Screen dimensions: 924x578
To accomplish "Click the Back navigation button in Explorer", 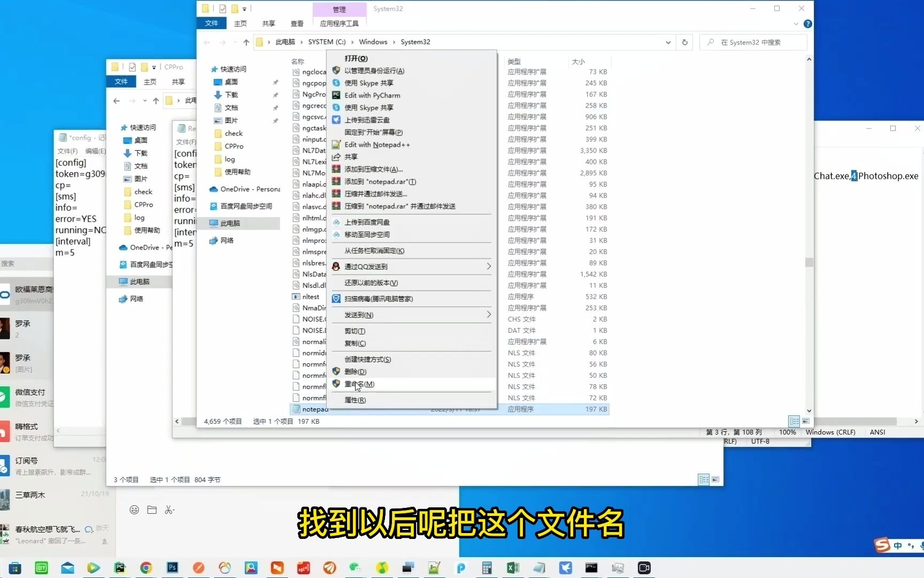I will [207, 42].
